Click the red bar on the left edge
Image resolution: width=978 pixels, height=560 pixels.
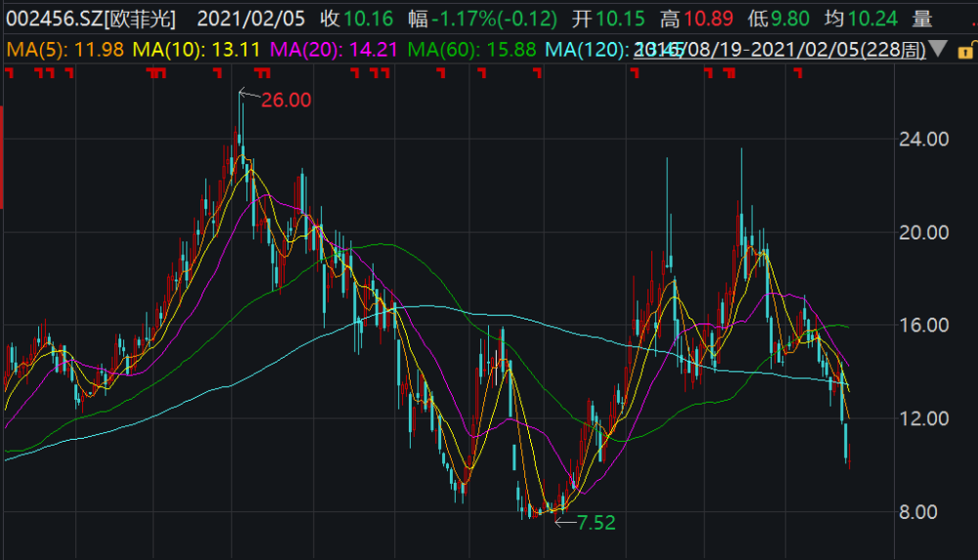(2, 157)
